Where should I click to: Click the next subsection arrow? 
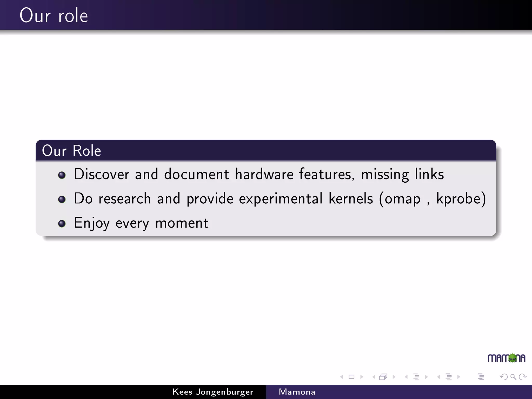[426, 377]
